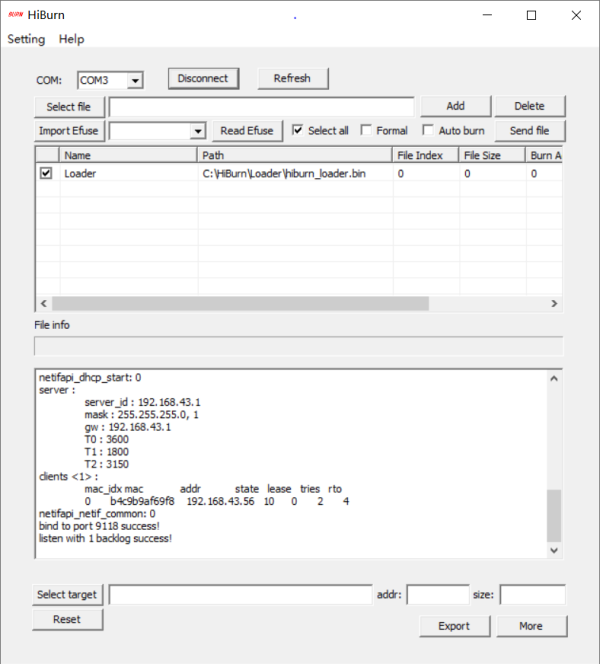
Task: Click the HiBurn app icon in title bar
Action: 16,15
